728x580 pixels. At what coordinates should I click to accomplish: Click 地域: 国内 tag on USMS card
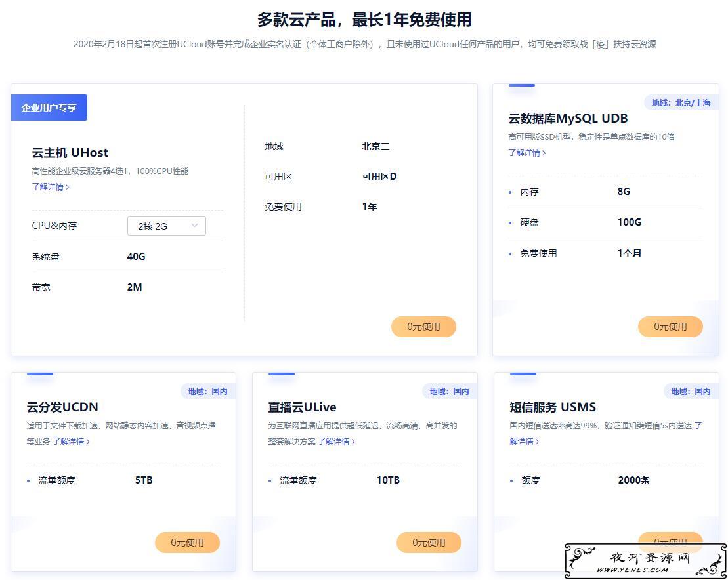[x=691, y=392]
